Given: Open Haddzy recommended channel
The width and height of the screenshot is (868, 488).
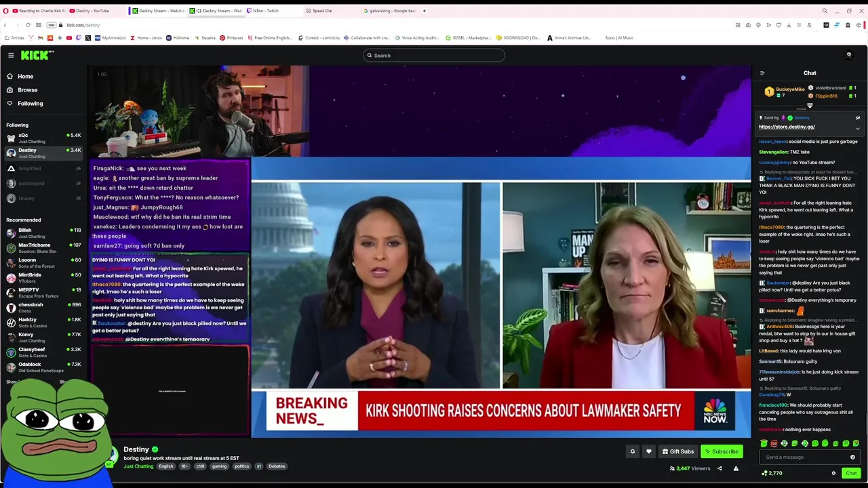Looking at the screenshot, I should [x=43, y=322].
